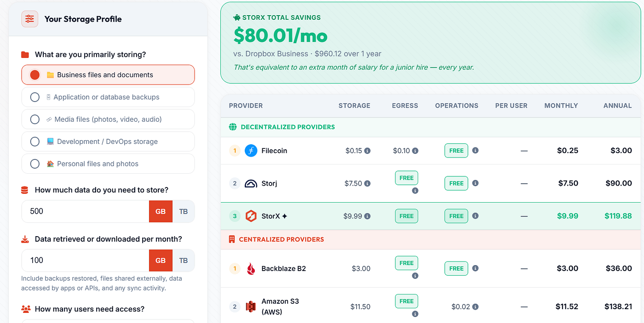This screenshot has height=323, width=644.
Task: Select GB unit for data retrieved
Action: pos(161,261)
